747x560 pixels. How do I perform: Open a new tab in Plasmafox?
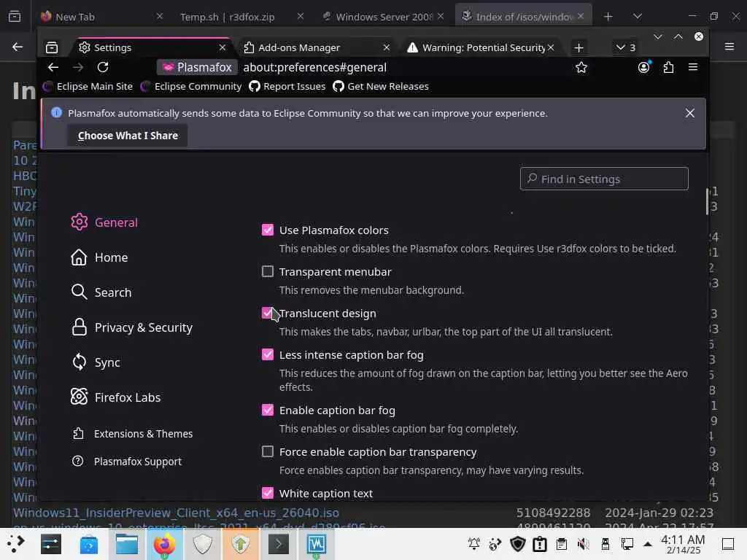click(578, 47)
